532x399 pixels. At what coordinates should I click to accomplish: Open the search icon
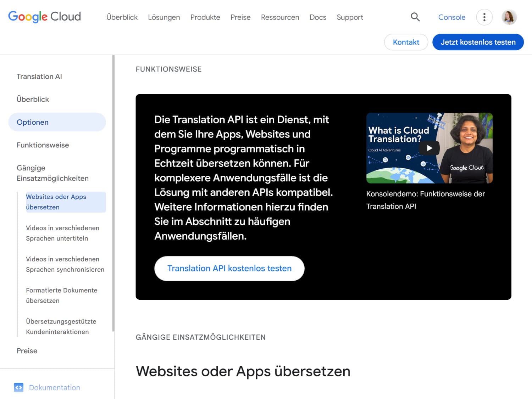[x=415, y=17]
